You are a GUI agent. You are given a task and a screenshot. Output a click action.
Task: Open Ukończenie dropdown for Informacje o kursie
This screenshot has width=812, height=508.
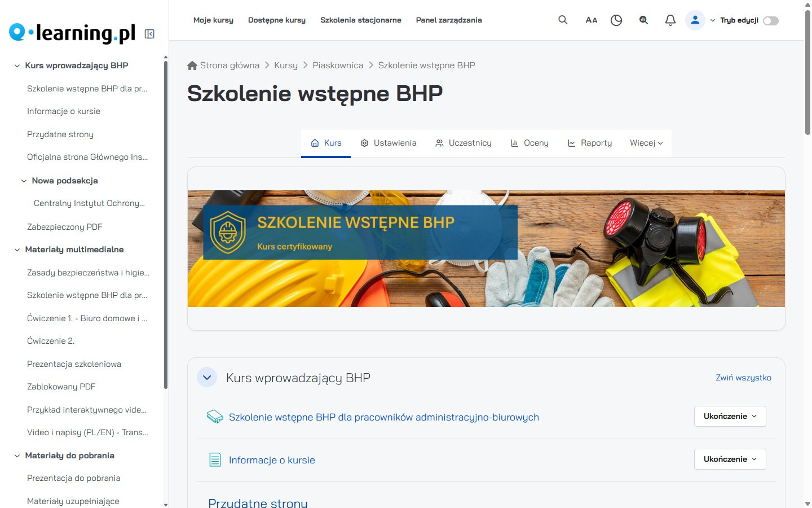tap(730, 459)
